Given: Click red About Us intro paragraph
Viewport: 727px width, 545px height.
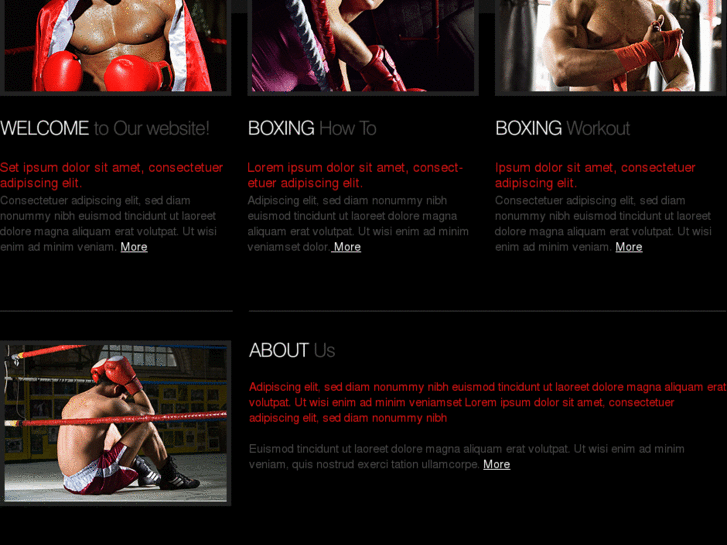Looking at the screenshot, I should click(x=488, y=403).
